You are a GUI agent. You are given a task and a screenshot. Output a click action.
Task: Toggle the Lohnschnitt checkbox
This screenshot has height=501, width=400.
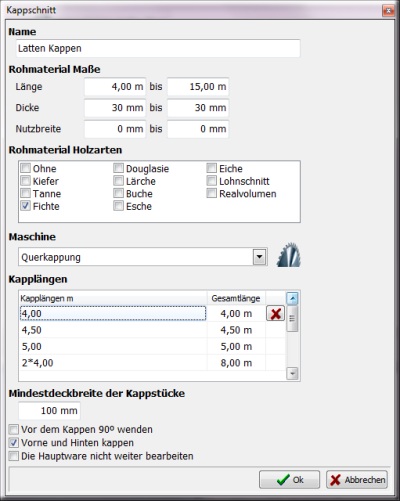pos(212,181)
